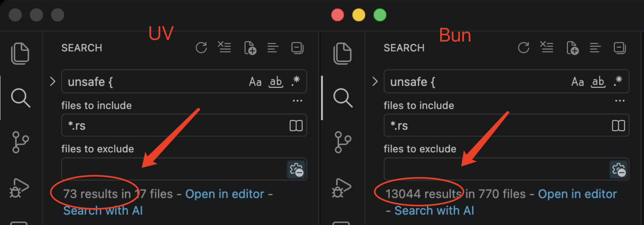Toggle regular expression in the UV search box

click(x=296, y=81)
